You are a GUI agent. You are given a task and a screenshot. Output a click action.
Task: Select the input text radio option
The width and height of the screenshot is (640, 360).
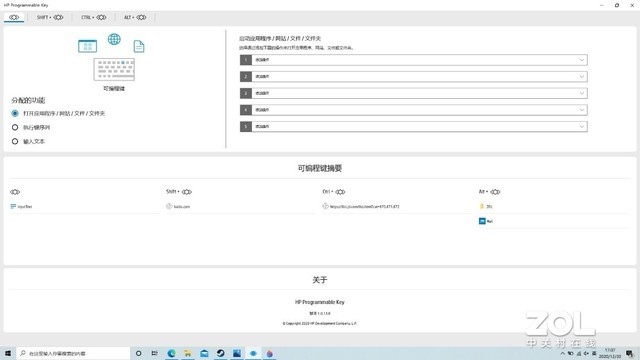pyautogui.click(x=15, y=141)
